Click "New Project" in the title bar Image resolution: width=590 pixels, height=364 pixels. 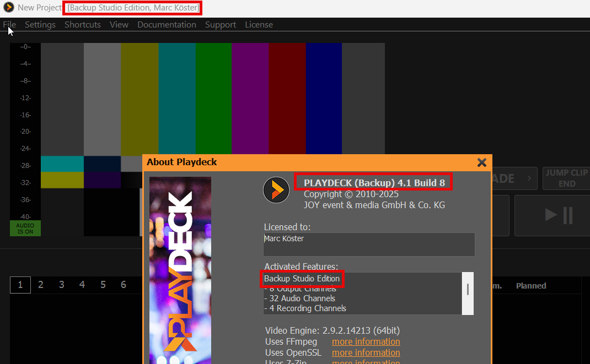(40, 8)
